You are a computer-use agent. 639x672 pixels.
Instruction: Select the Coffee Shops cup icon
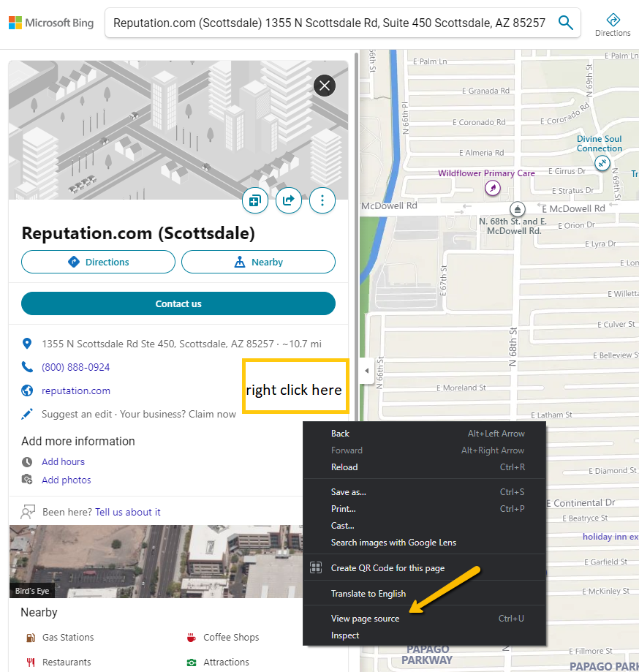point(192,637)
